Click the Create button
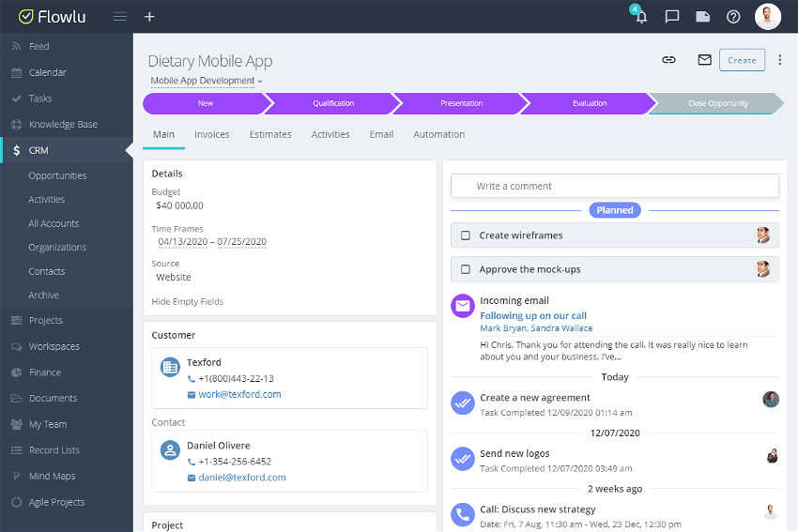Image resolution: width=798 pixels, height=532 pixels. point(741,60)
